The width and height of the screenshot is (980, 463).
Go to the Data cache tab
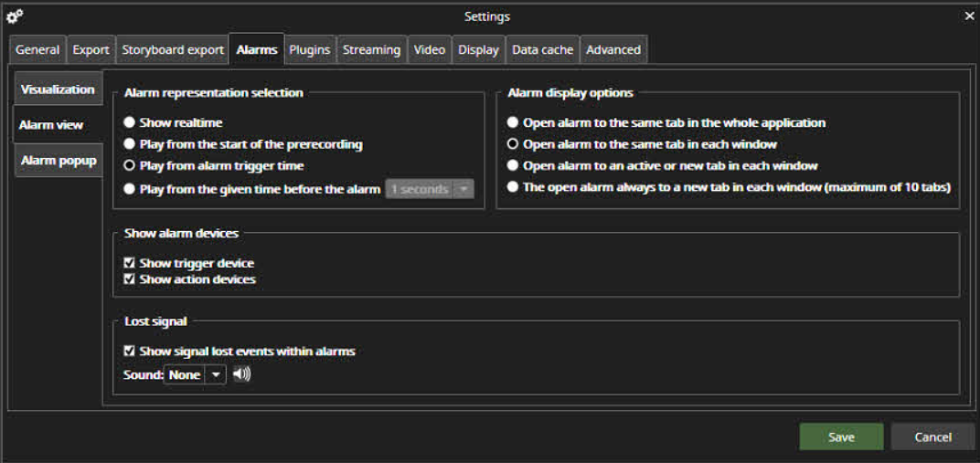coord(542,50)
